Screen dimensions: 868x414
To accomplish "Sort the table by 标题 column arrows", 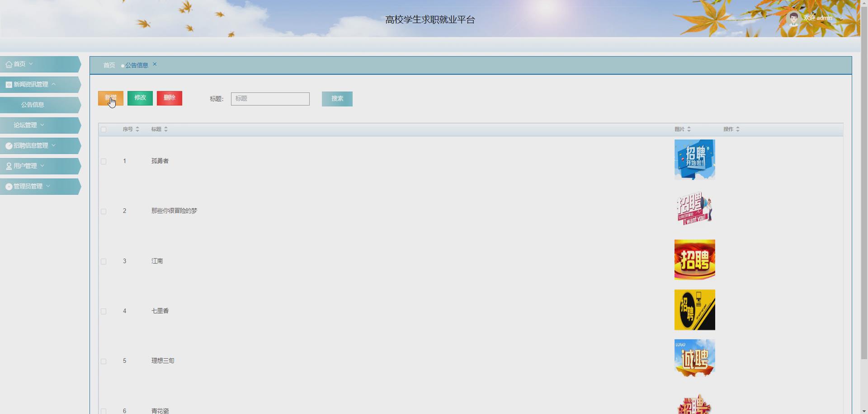I will pos(166,129).
